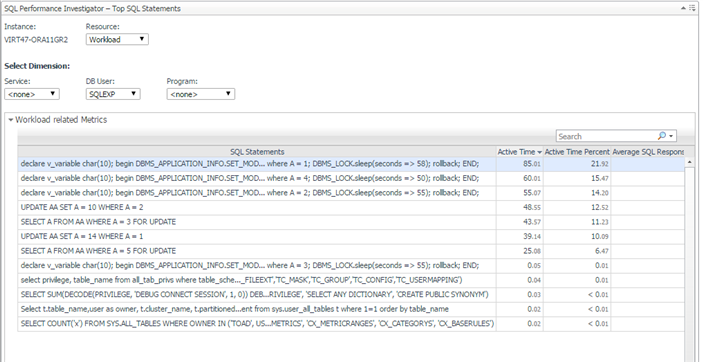
Task: Select the statement with sleep seconds => 50
Action: [257, 179]
